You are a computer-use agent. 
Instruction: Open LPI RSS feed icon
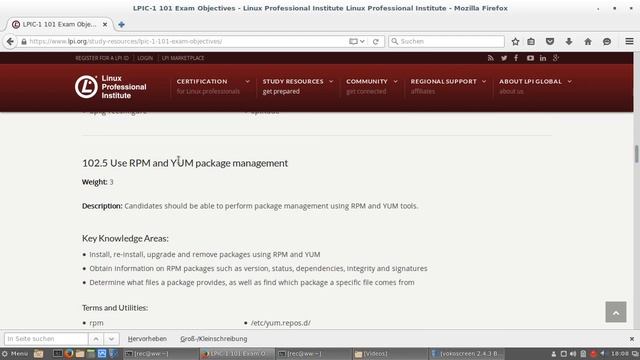[491, 58]
